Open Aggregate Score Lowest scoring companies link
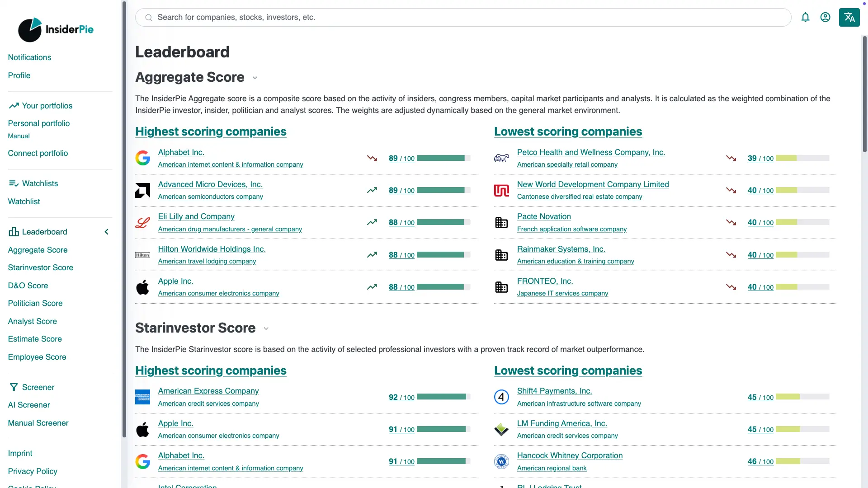The image size is (868, 488). coord(568,131)
